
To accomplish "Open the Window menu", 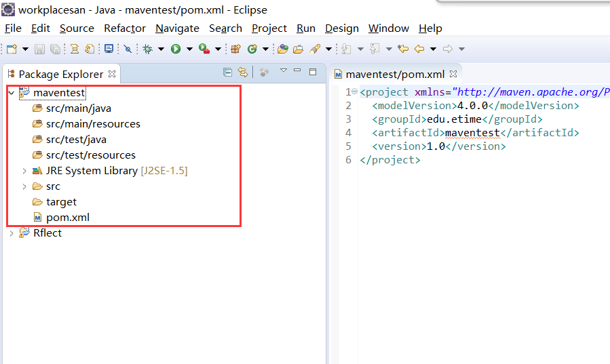I will click(x=389, y=28).
